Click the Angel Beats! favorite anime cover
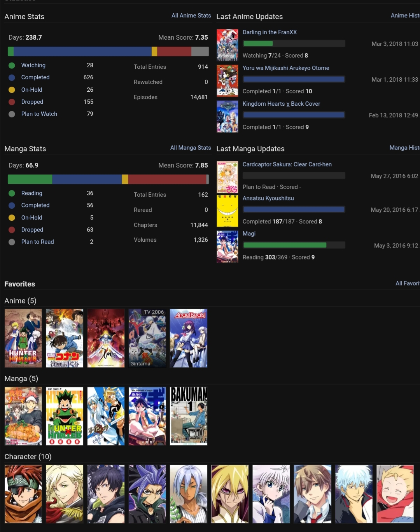The height and width of the screenshot is (532, 420). point(188,338)
